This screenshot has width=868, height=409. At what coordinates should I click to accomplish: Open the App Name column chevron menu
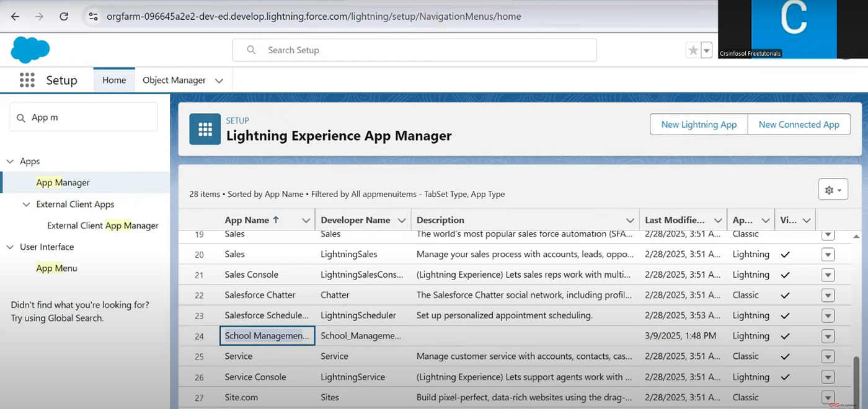coord(306,221)
